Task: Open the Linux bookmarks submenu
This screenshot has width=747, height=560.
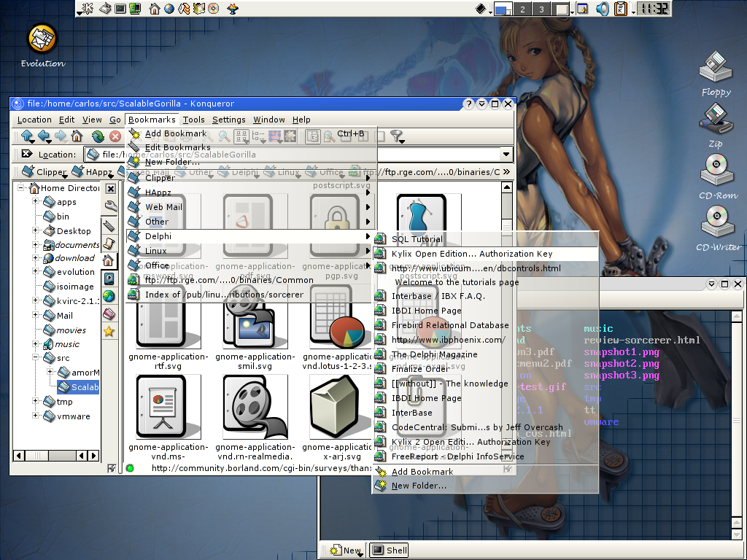Action: [250, 251]
